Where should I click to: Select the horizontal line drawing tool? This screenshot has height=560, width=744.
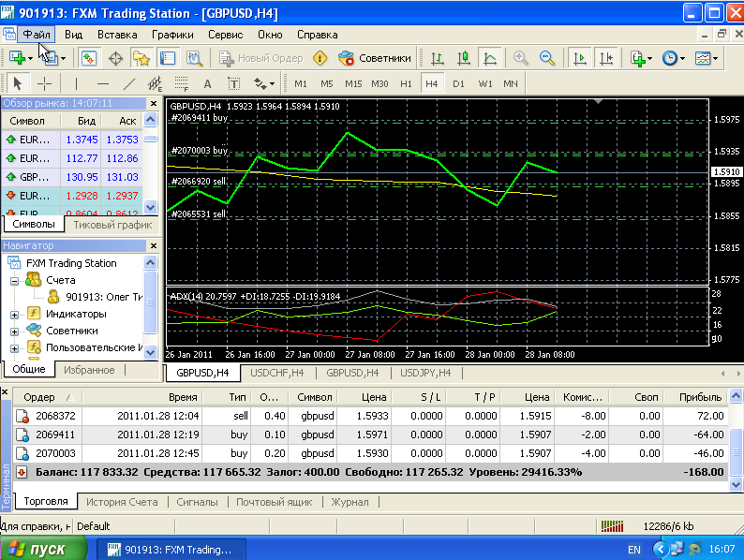click(102, 84)
